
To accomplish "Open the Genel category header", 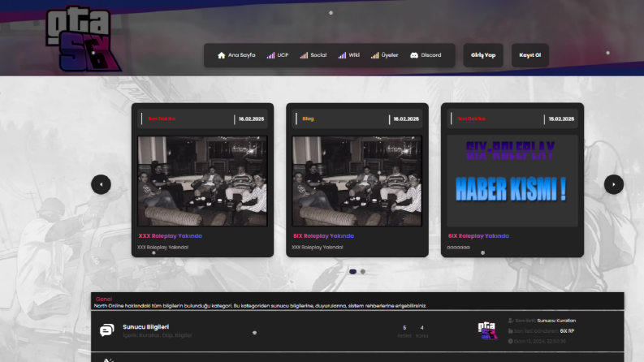I will [103, 300].
